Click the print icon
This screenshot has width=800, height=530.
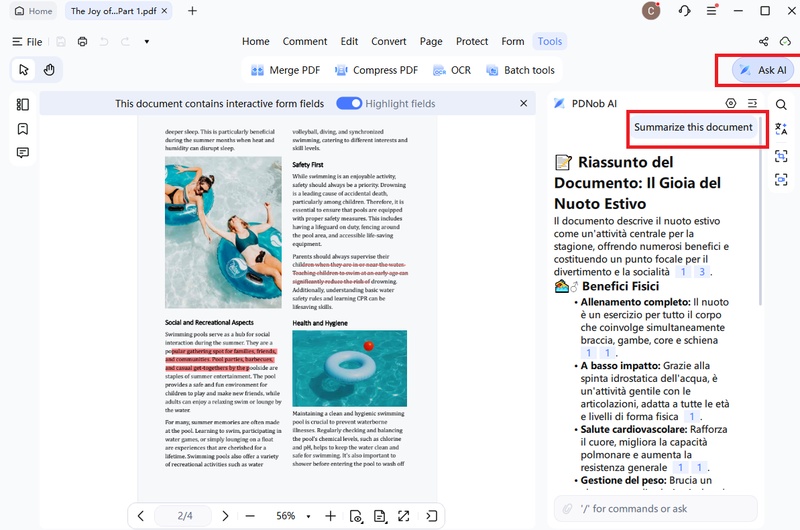pyautogui.click(x=82, y=42)
